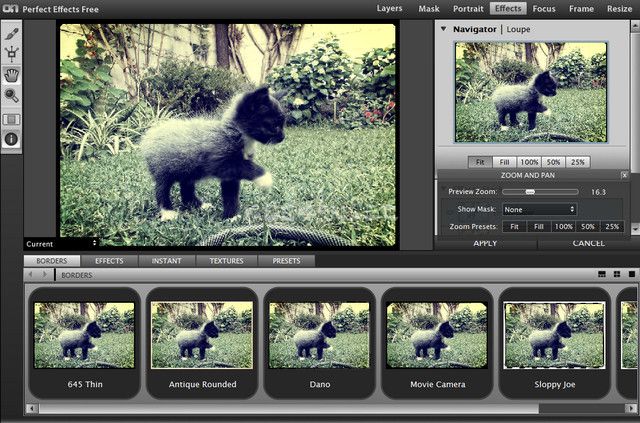Choose 25% in Zoom Presets row
Image resolution: width=640 pixels, height=423 pixels.
coord(612,227)
